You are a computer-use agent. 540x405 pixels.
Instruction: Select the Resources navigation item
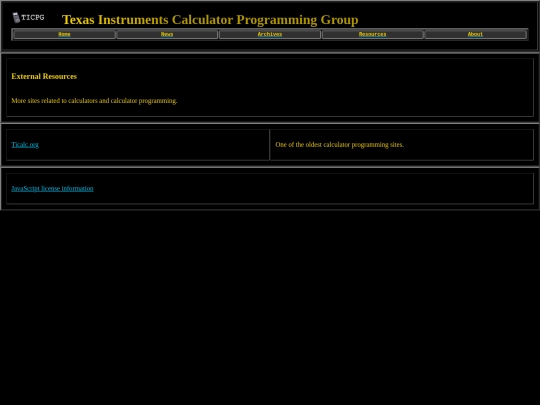(x=372, y=34)
